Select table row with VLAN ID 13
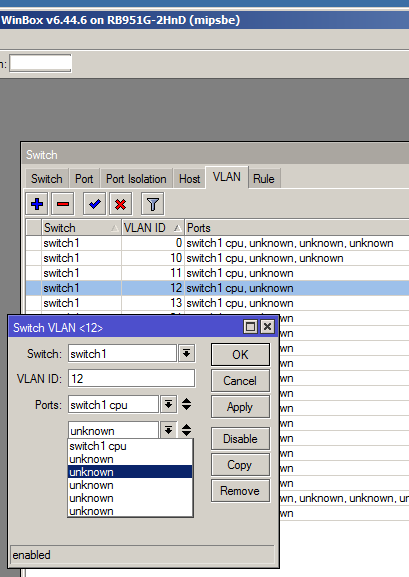This screenshot has height=577, width=409. (x=217, y=303)
